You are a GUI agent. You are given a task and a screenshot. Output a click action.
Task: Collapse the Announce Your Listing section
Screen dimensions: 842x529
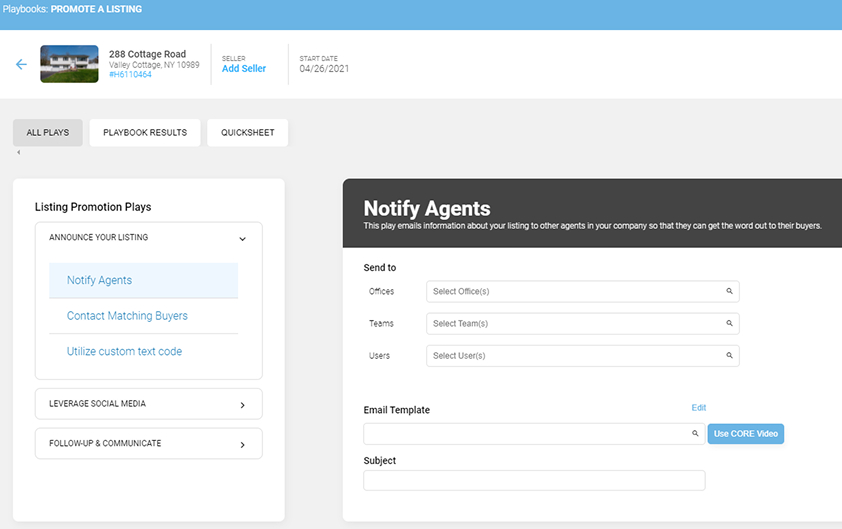coord(242,238)
